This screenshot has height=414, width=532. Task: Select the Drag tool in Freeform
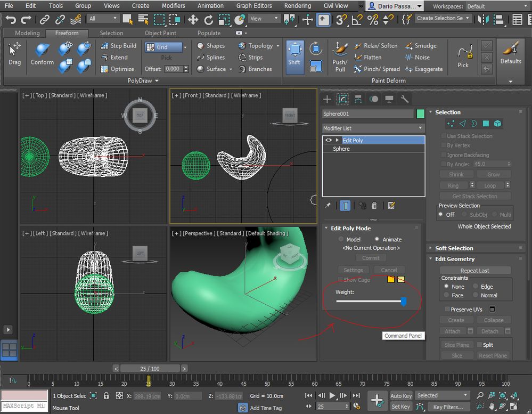(x=14, y=54)
